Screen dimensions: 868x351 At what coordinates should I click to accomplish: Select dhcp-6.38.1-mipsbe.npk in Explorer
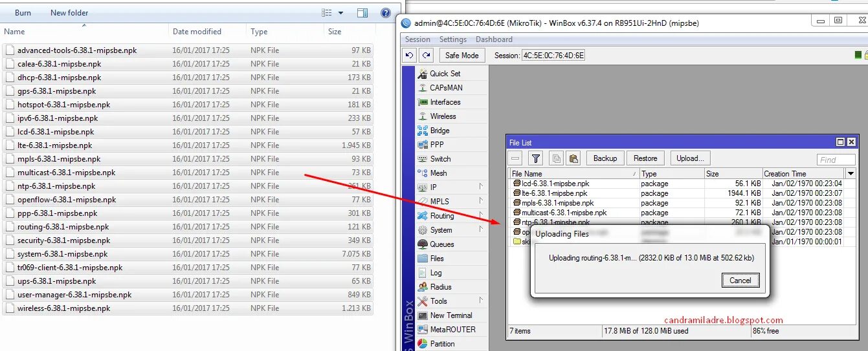tap(188, 78)
